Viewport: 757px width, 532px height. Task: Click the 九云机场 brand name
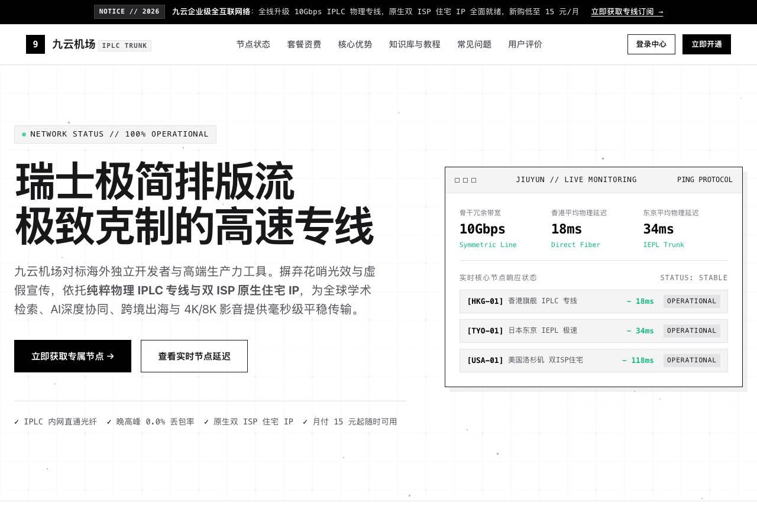(74, 44)
